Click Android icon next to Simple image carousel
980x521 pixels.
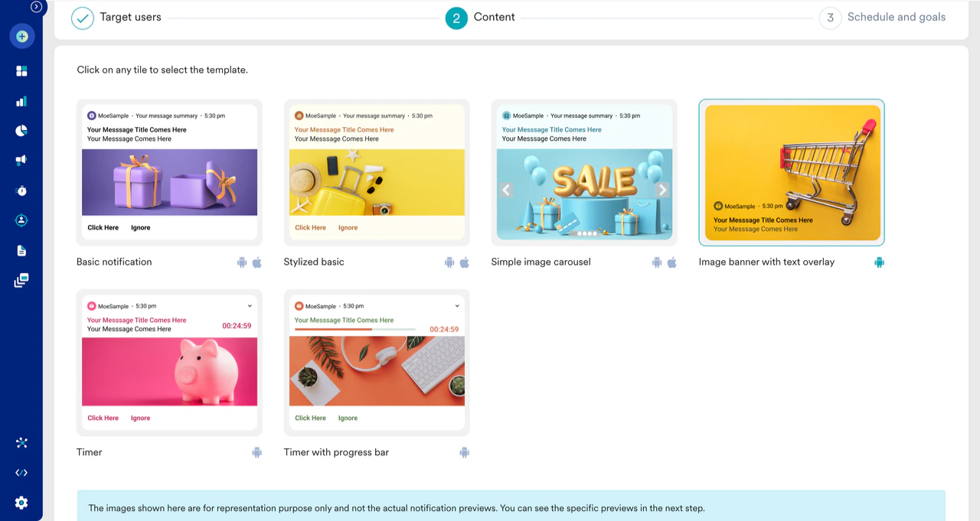click(x=657, y=262)
